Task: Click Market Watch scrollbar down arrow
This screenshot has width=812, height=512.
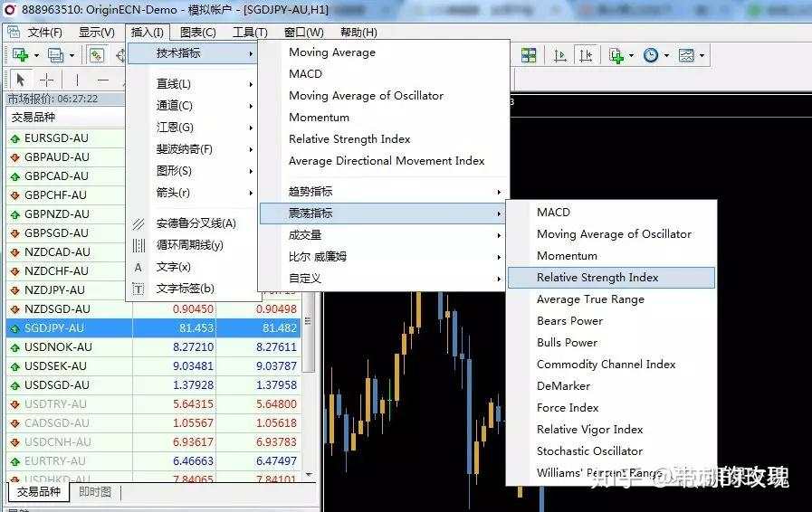Action: pyautogui.click(x=309, y=474)
